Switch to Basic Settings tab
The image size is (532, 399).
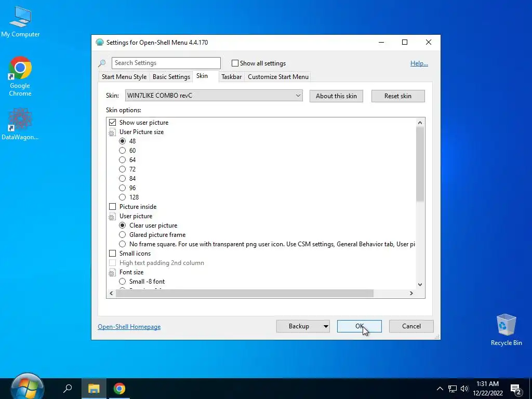tap(171, 77)
